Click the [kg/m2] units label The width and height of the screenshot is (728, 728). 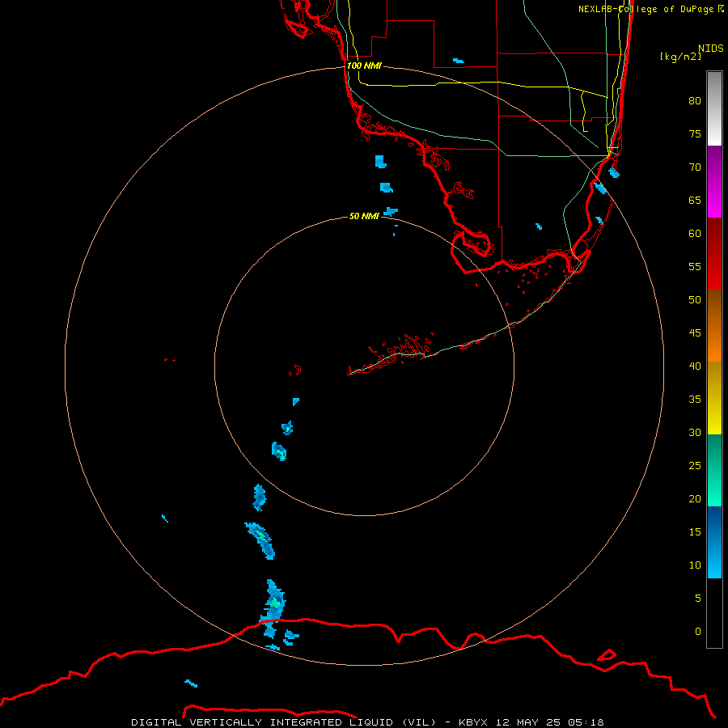pos(681,57)
